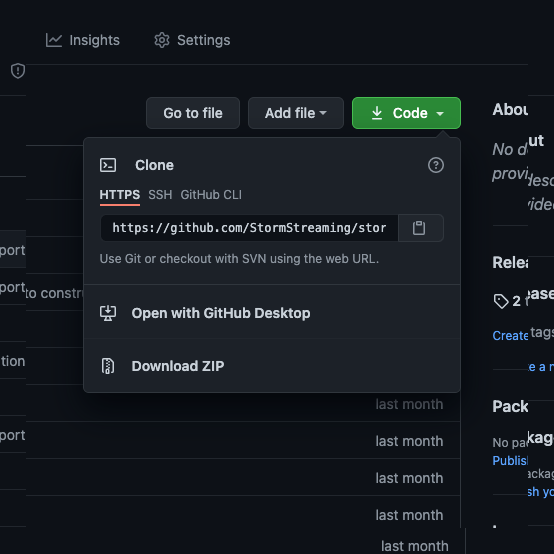This screenshot has width=554, height=554.
Task: Click the Go to file button
Action: [193, 113]
